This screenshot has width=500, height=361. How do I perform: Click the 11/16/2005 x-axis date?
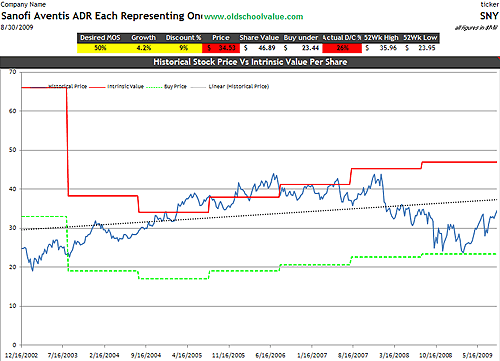(228, 355)
